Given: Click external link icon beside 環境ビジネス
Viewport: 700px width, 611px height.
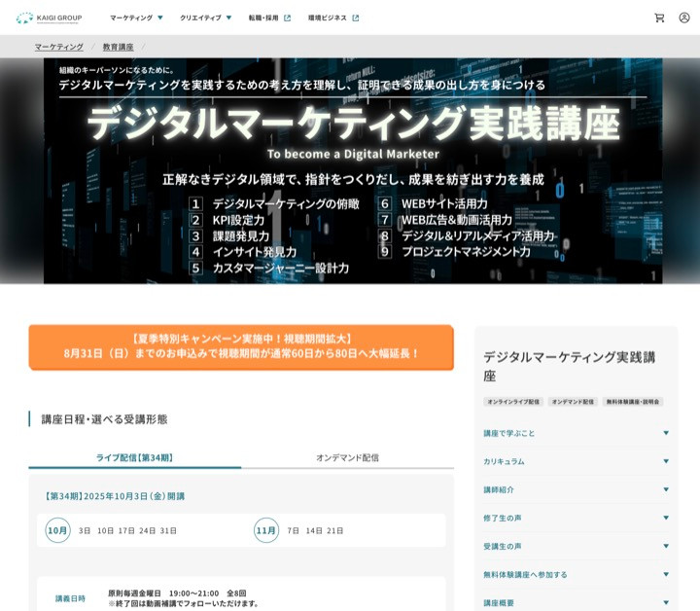Looking at the screenshot, I should (356, 18).
